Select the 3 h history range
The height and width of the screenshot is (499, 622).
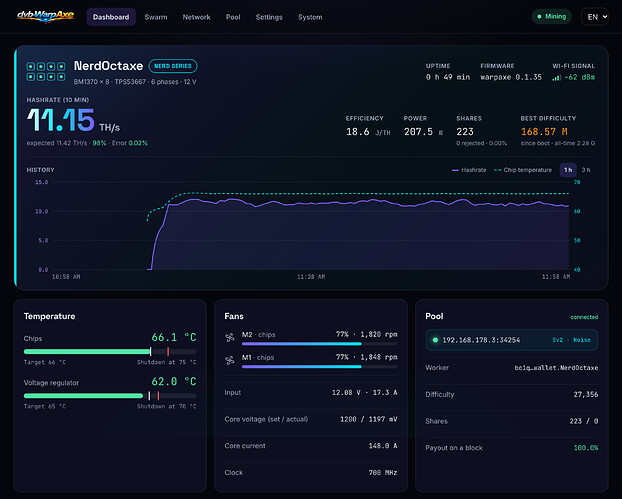[x=586, y=170]
